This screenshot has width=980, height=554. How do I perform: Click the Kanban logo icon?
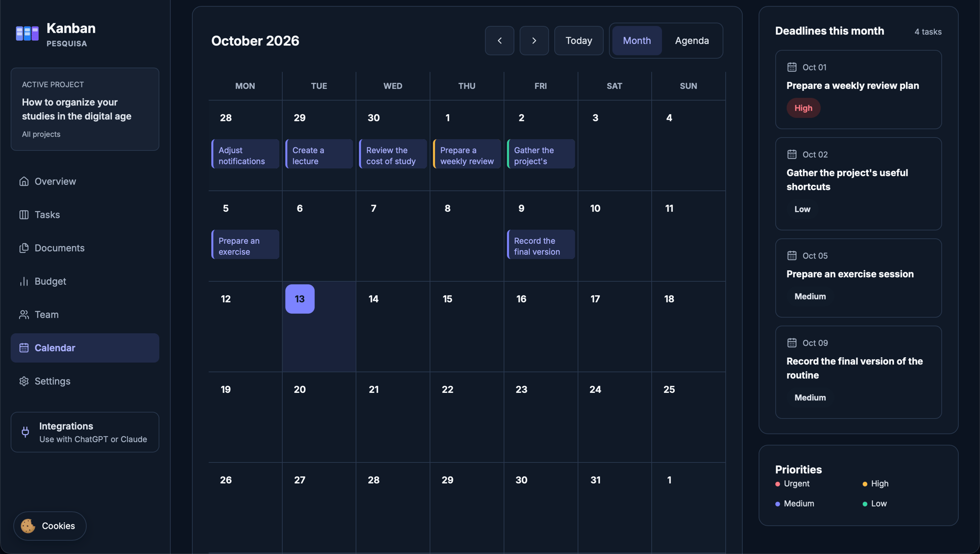click(27, 34)
